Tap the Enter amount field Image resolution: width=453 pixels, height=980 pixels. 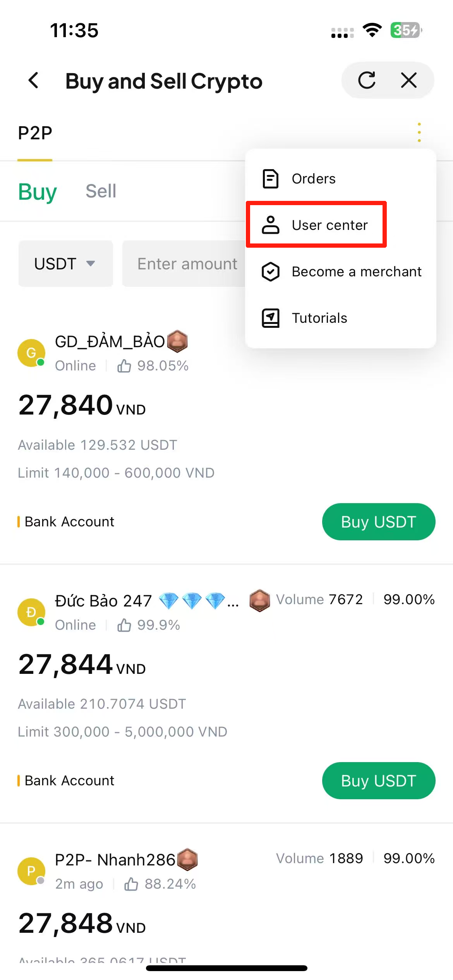point(184,264)
